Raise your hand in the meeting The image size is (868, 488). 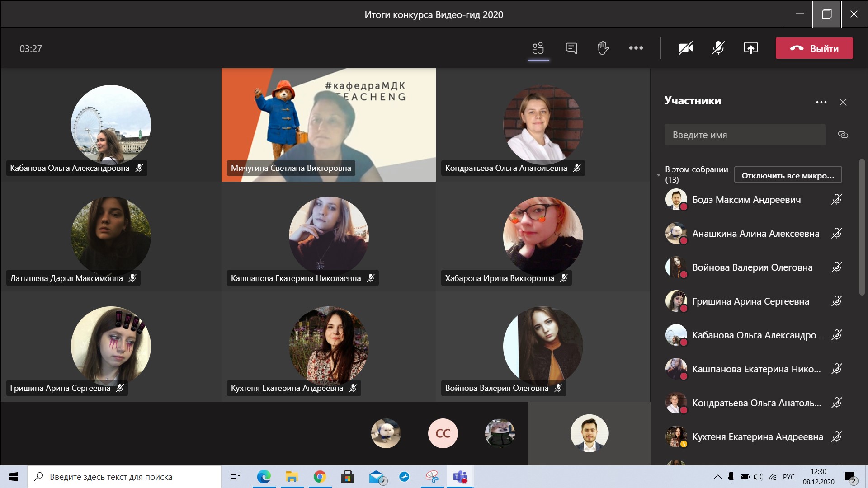pyautogui.click(x=603, y=48)
